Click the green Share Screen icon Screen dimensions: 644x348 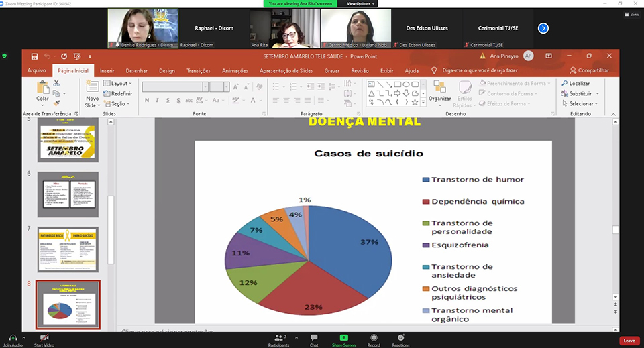[x=343, y=337]
